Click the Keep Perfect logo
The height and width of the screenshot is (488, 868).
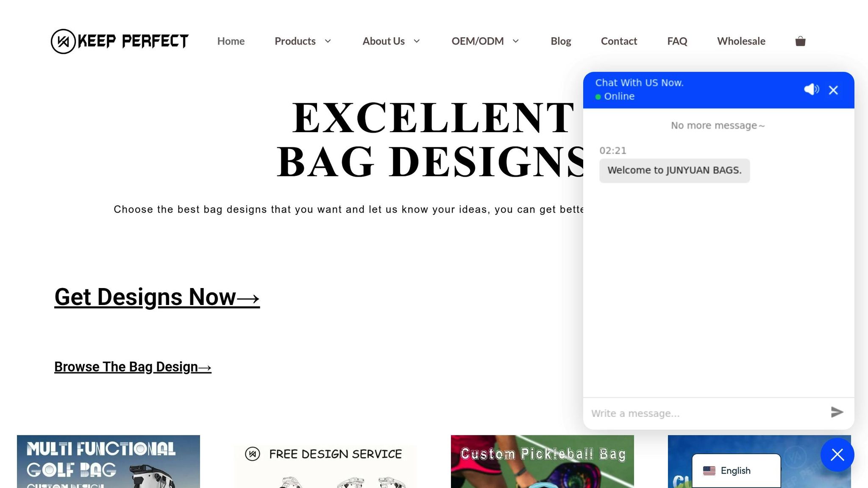click(120, 41)
